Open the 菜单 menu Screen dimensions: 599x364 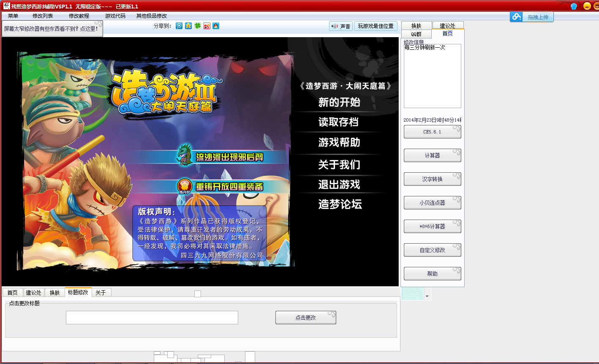[13, 16]
